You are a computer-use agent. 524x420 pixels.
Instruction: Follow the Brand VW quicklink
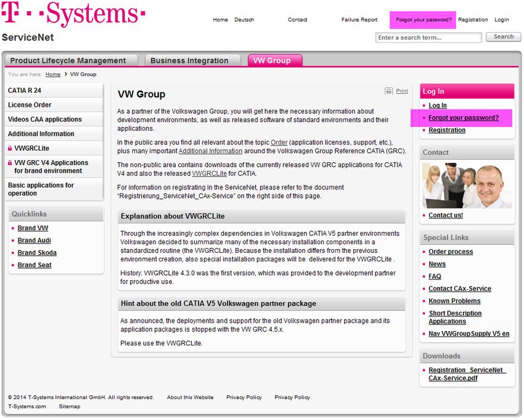coord(33,228)
